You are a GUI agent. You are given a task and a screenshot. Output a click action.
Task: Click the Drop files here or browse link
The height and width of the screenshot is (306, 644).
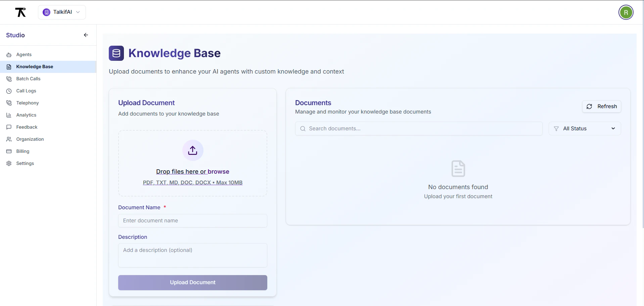(193, 171)
